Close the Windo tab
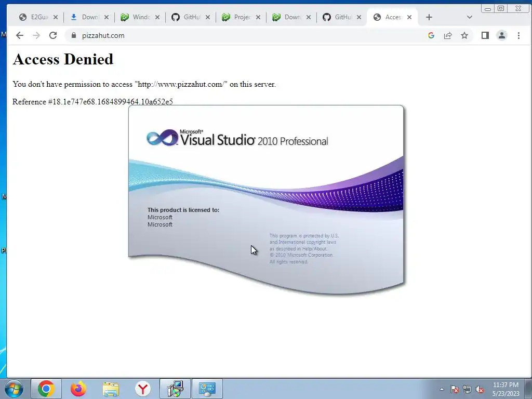Viewport: 532px width, 399px height. click(x=157, y=17)
